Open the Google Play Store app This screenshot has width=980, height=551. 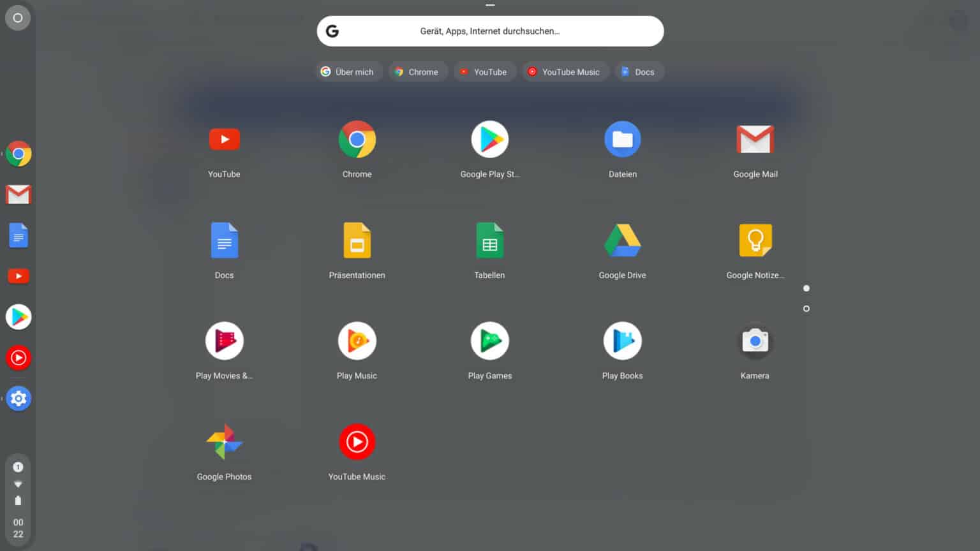(x=490, y=140)
